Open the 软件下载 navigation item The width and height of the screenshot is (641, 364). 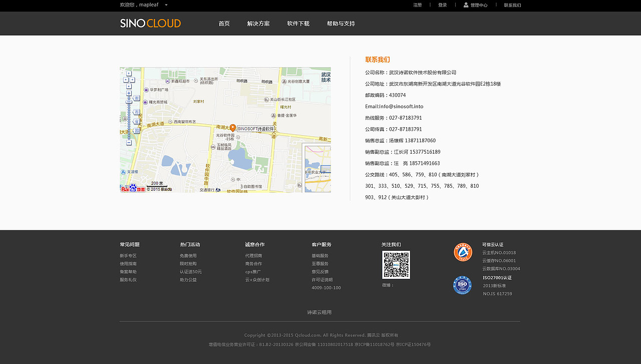[x=298, y=24]
